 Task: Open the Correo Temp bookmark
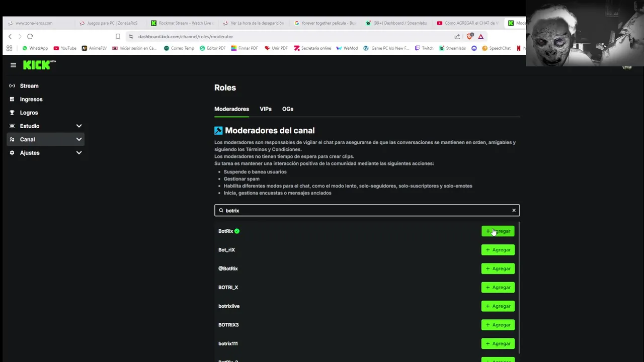tap(179, 48)
